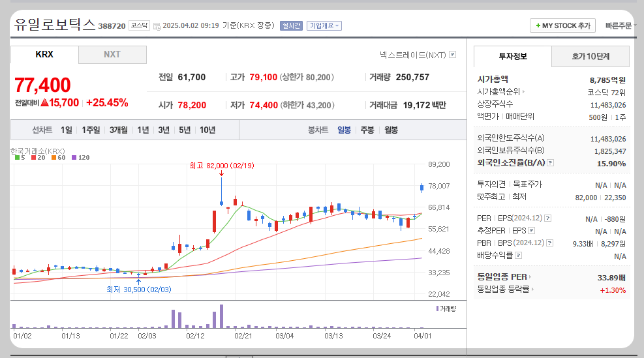Click the 동일업종 PER value 33.89배
The width and height of the screenshot is (644, 358).
(x=611, y=278)
